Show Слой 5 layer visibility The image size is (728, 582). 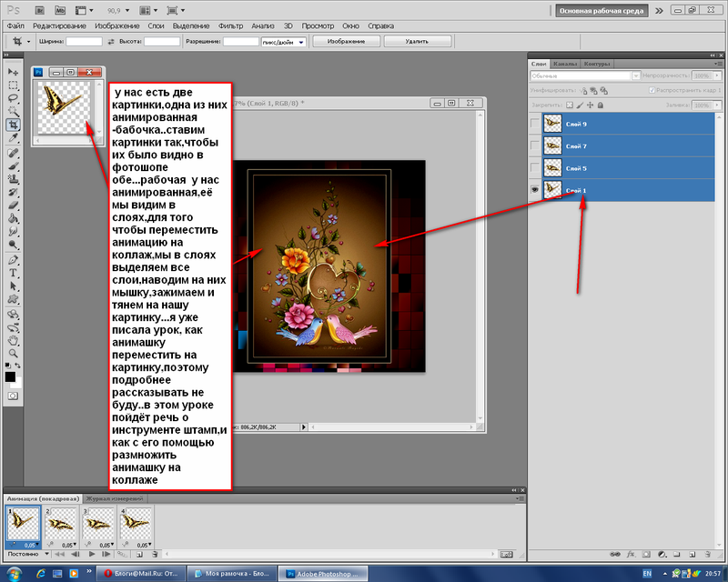(x=535, y=168)
